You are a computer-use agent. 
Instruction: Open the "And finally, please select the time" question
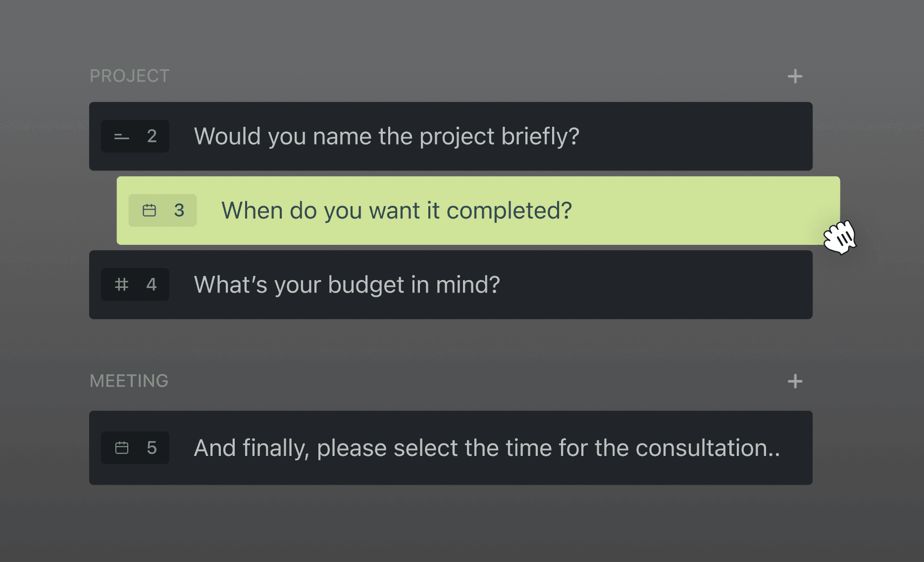pos(486,448)
